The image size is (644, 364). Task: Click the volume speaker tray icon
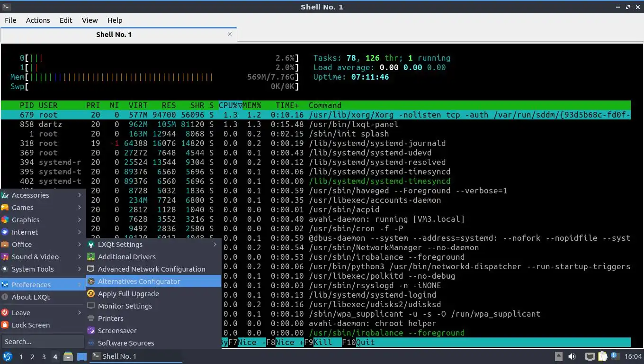tap(572, 356)
